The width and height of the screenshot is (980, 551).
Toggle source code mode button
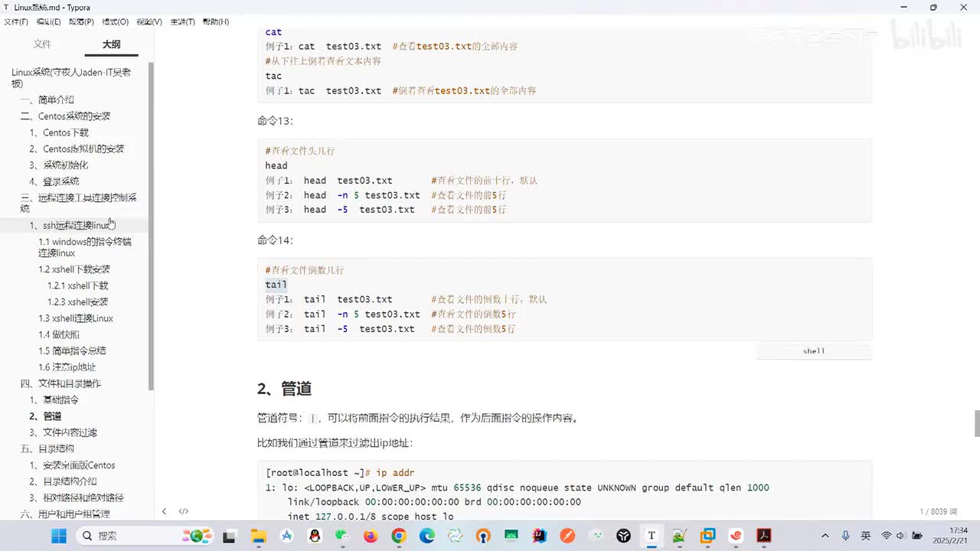184,511
